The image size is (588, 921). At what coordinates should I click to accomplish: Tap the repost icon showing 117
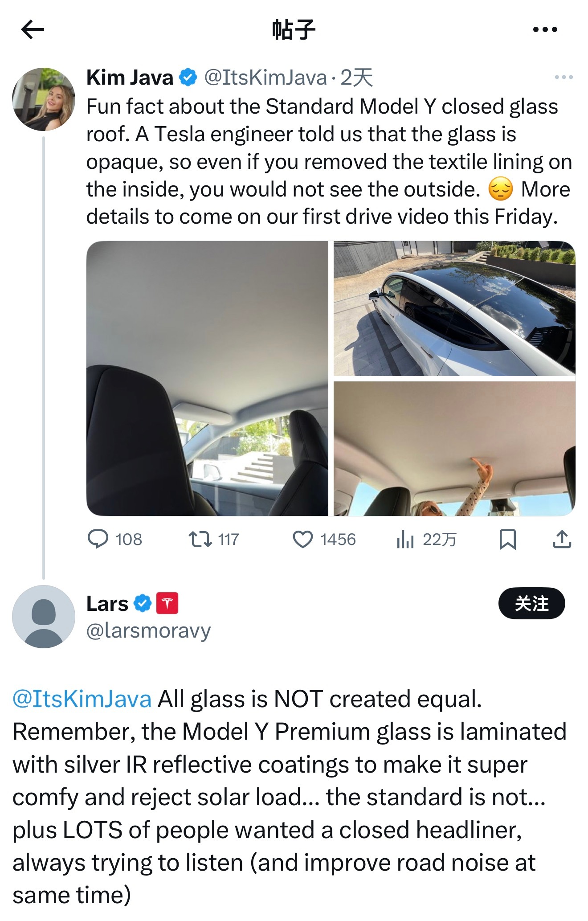(x=200, y=539)
